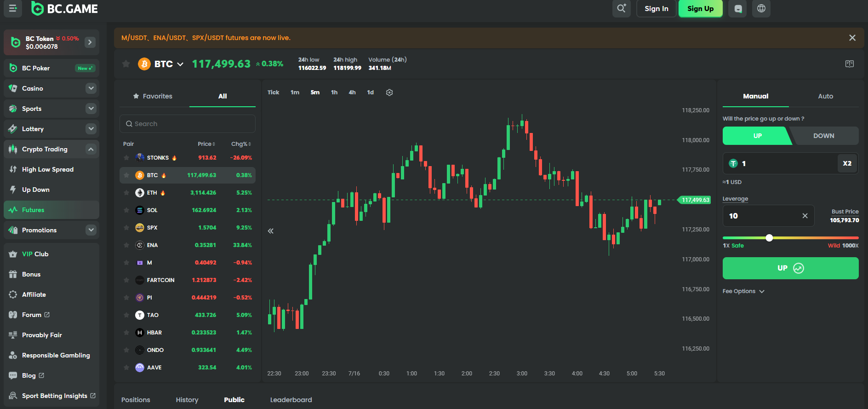Viewport: 868px width, 409px height.
Task: Open the hamburger sidebar menu
Action: pyautogui.click(x=13, y=8)
